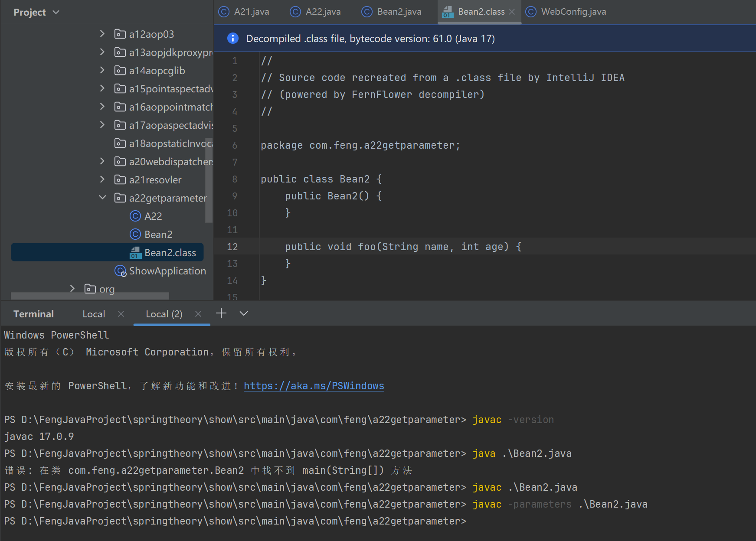The width and height of the screenshot is (756, 541).
Task: Expand the a16aoppointmatch package
Action: [102, 106]
